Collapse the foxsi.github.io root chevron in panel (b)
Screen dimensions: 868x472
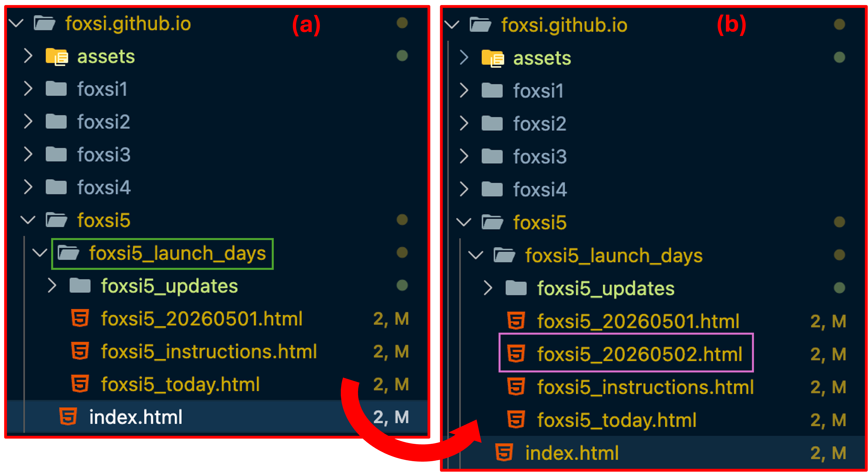tap(452, 25)
